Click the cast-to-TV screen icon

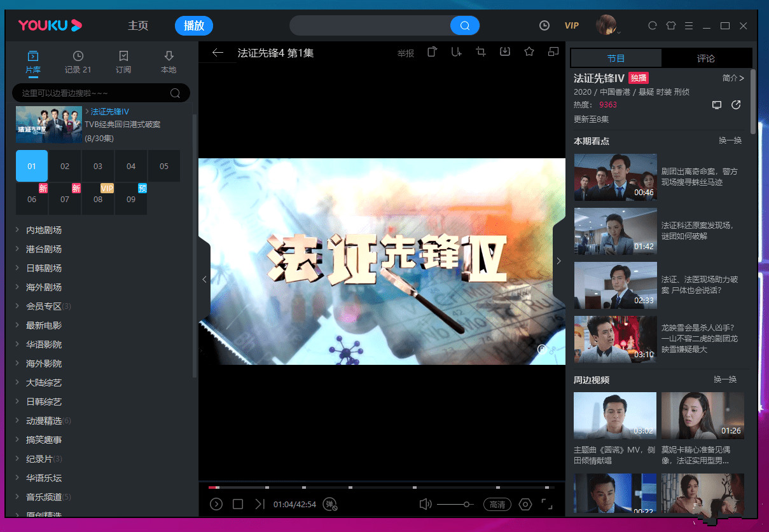pyautogui.click(x=717, y=105)
